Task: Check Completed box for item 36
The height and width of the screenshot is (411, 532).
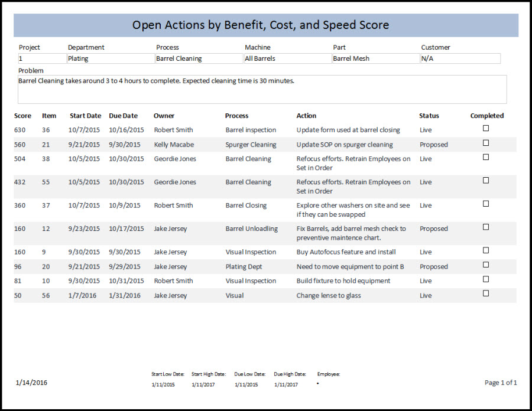Action: tap(486, 128)
